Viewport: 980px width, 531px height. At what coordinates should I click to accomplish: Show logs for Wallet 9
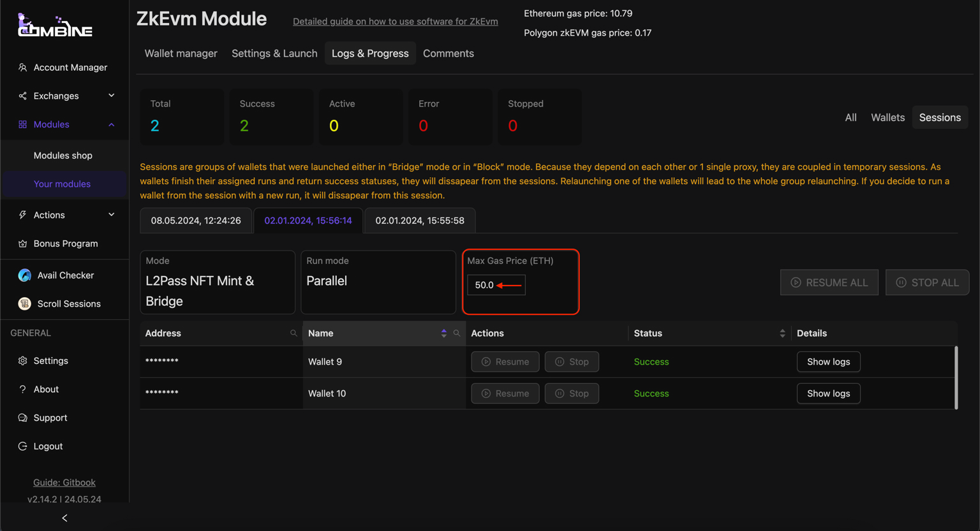tap(828, 361)
